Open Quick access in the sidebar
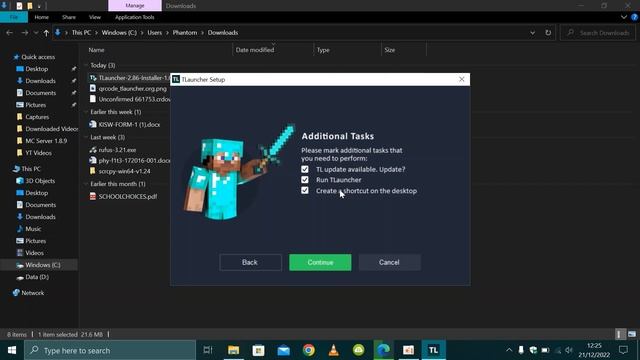640x360 pixels. tap(38, 57)
